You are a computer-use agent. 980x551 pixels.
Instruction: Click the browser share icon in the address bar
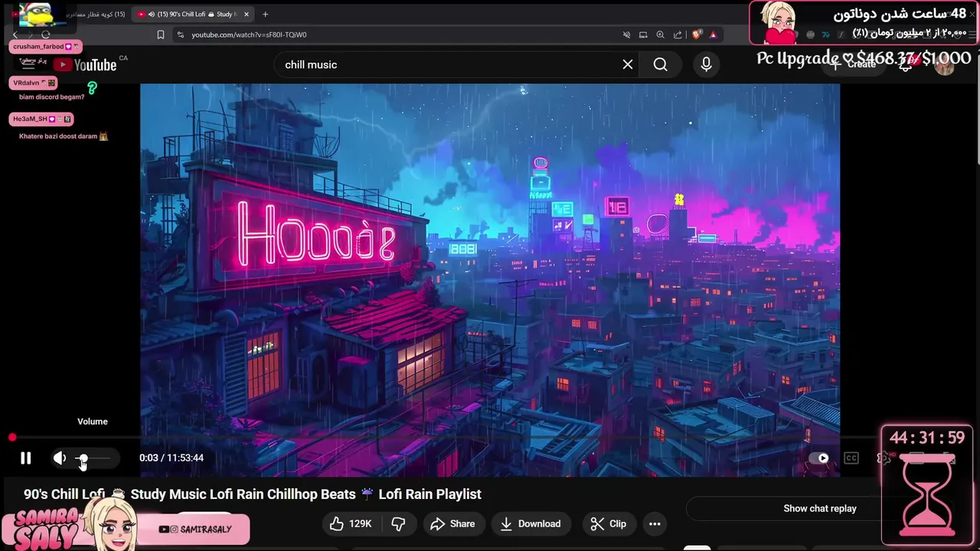coord(678,34)
